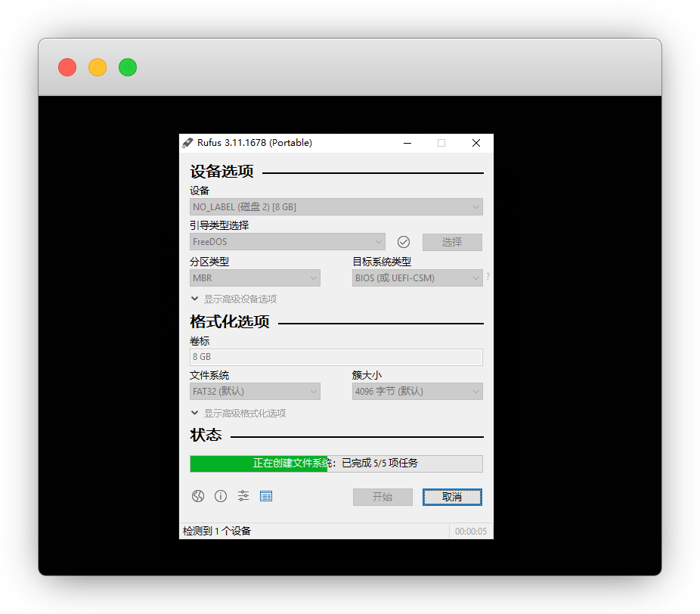The height and width of the screenshot is (614, 700).
Task: Click the 选择 select button
Action: tap(452, 242)
